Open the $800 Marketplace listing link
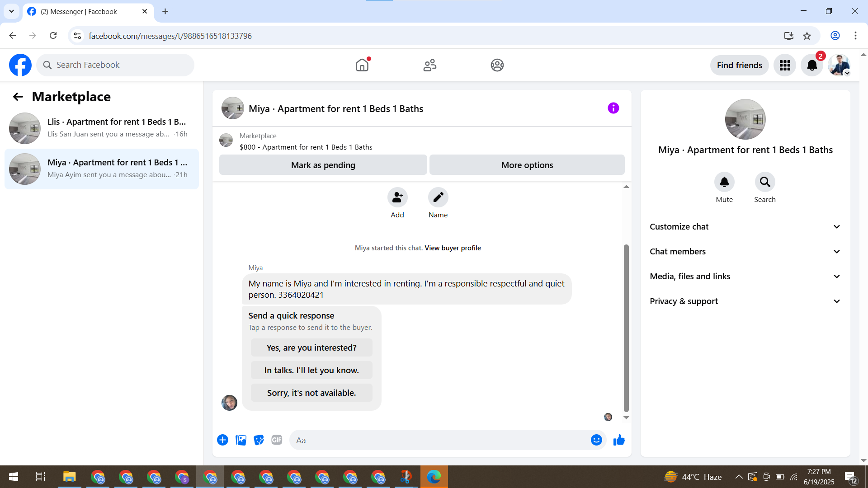This screenshot has width=868, height=488. 306,147
